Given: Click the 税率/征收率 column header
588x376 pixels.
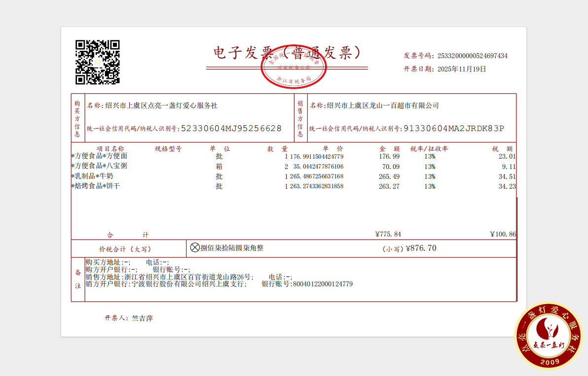Looking at the screenshot, I should pos(429,148).
